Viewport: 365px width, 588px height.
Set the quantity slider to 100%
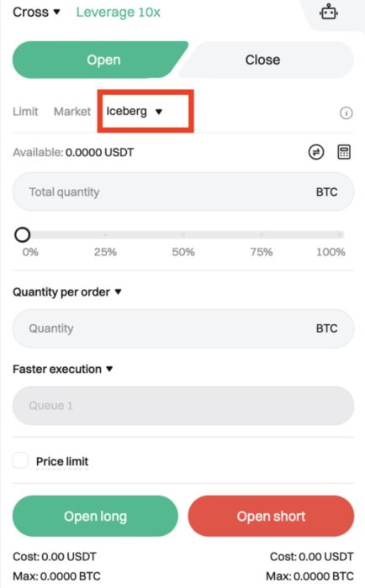(x=339, y=234)
